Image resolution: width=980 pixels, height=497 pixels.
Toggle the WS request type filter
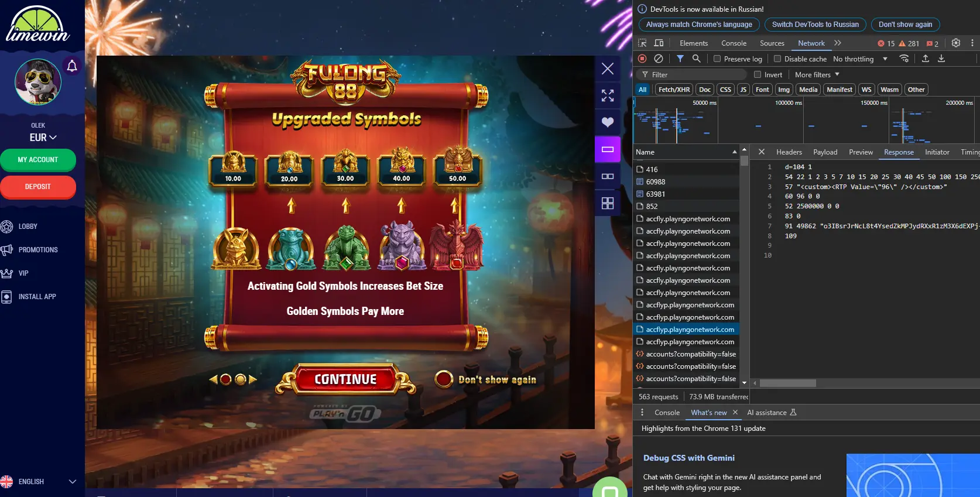[866, 90]
